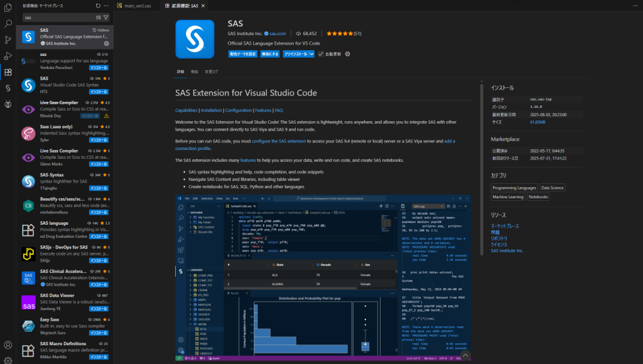Open the Accounts menu icon
The width and height of the screenshot is (643, 364).
point(8,345)
